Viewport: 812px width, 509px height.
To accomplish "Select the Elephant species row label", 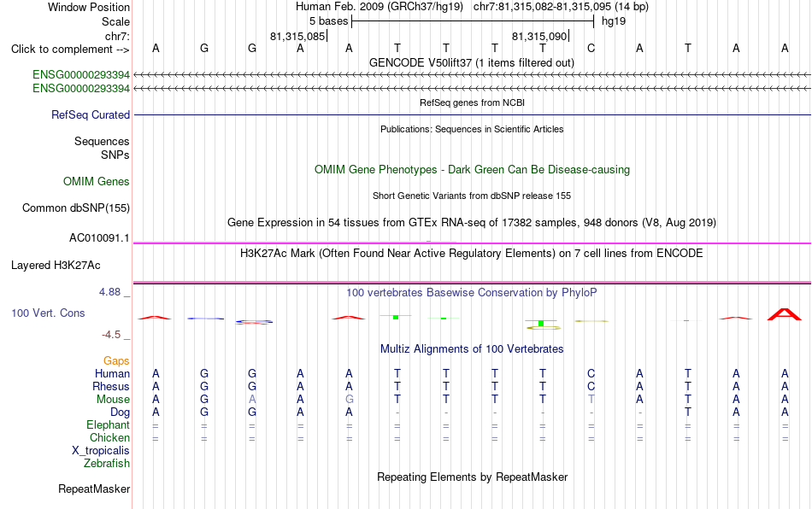I will [108, 424].
